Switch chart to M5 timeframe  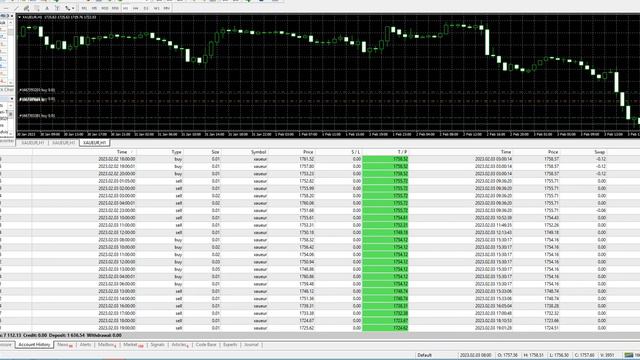[x=94, y=8]
